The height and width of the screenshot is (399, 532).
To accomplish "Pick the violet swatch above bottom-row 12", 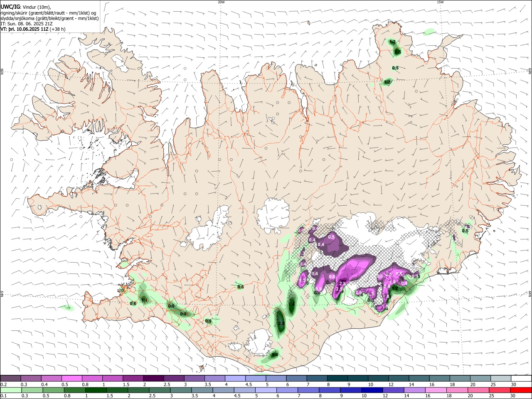I will click(x=394, y=390).
